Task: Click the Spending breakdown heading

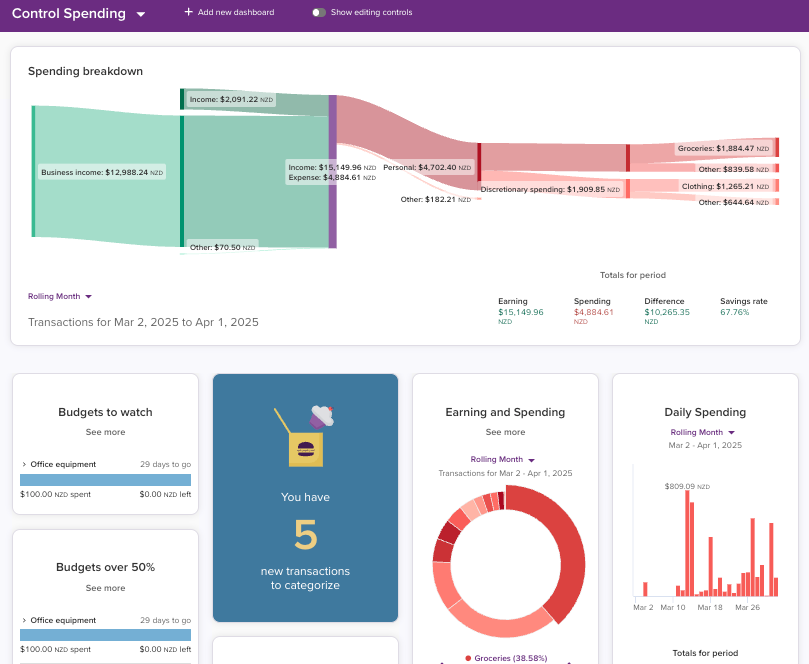Action: [x=85, y=71]
